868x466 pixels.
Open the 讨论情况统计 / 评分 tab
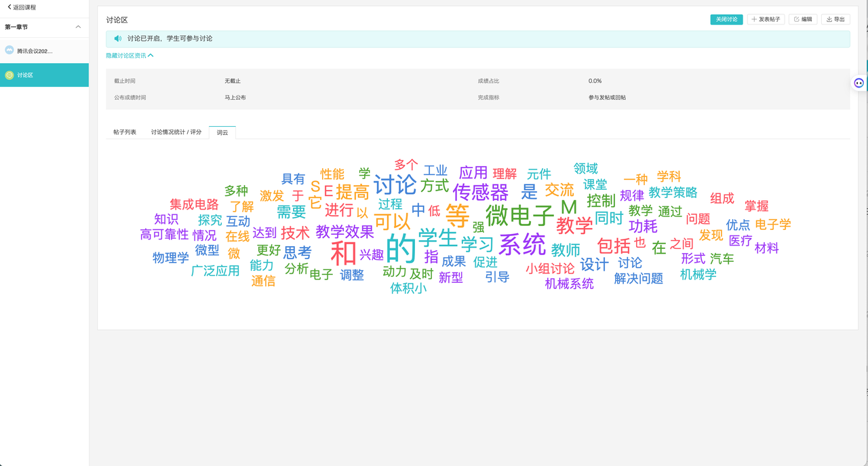(176, 132)
